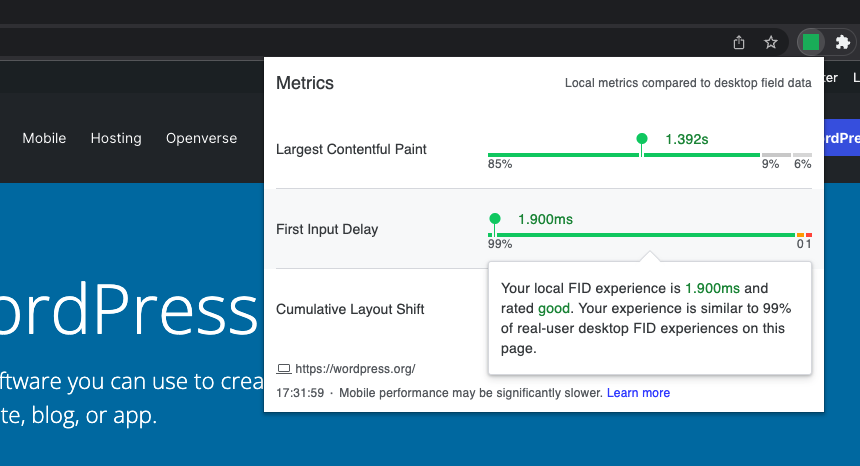Click the Cumulative Layout Shift label
This screenshot has height=466, width=860.
pos(350,309)
